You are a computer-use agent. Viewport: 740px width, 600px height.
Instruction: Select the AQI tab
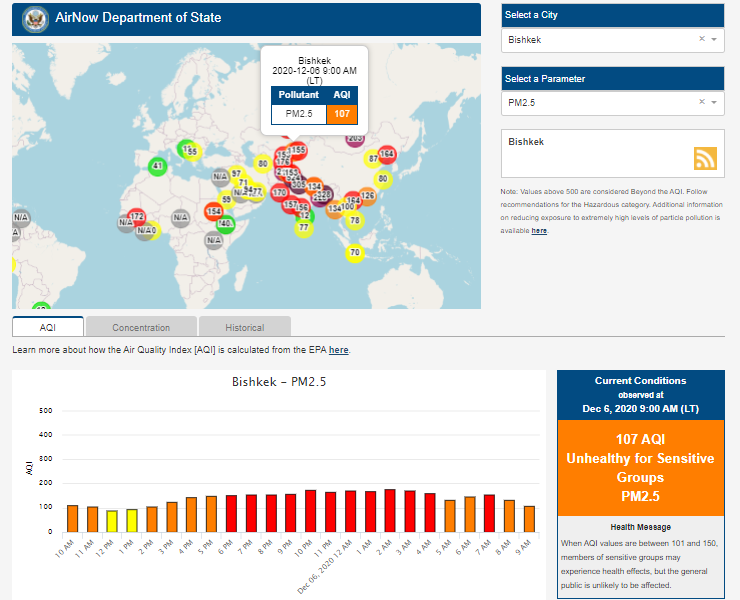point(48,327)
